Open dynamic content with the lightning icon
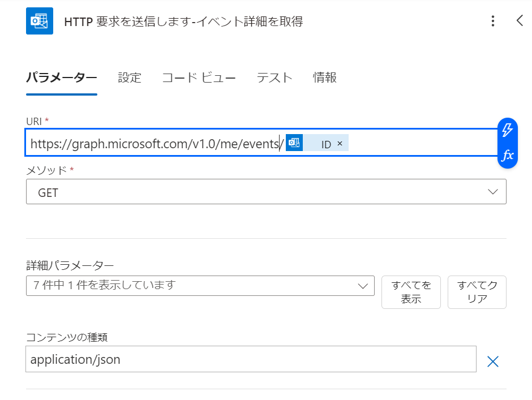This screenshot has height=400, width=532. (508, 130)
